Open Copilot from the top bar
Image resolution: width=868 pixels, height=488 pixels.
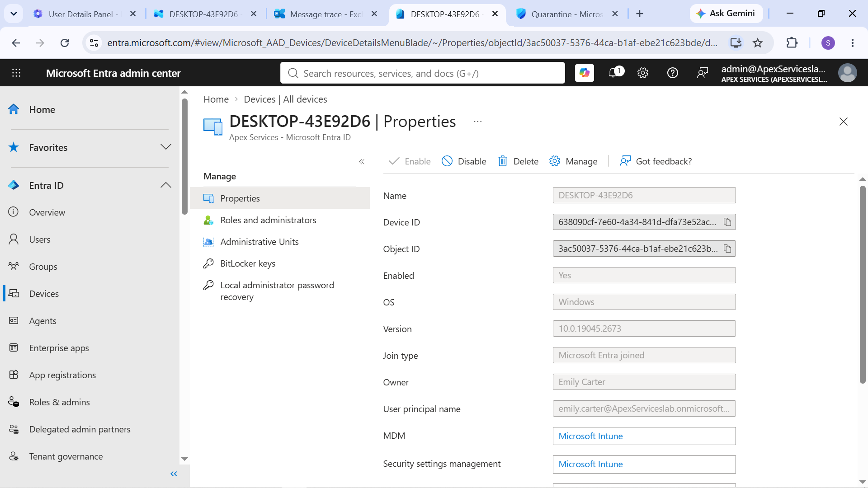584,73
